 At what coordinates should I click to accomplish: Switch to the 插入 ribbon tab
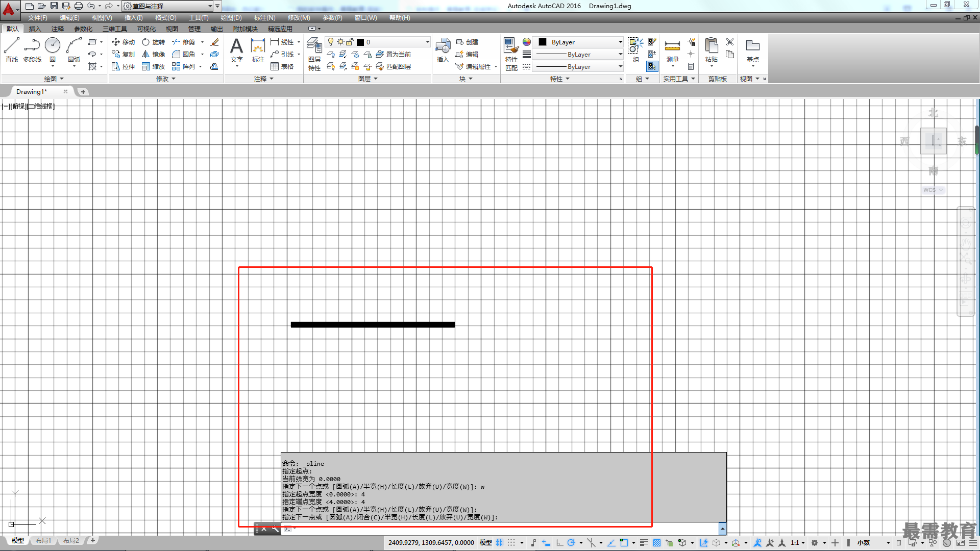pyautogui.click(x=35, y=29)
